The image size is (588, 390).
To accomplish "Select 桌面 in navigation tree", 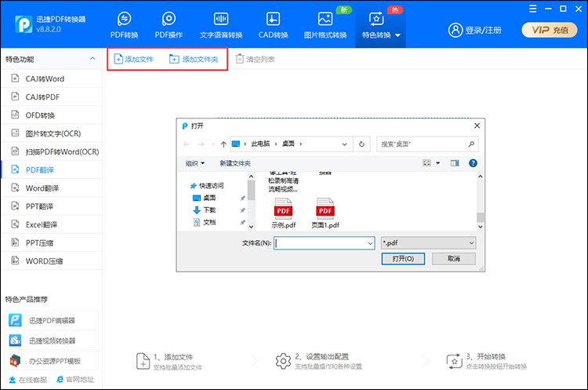I will tap(205, 198).
